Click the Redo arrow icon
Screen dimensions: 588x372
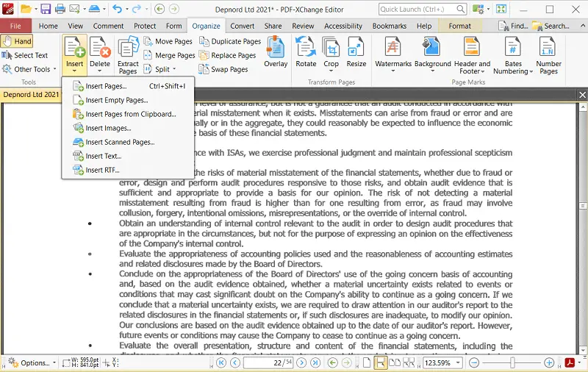pos(137,9)
